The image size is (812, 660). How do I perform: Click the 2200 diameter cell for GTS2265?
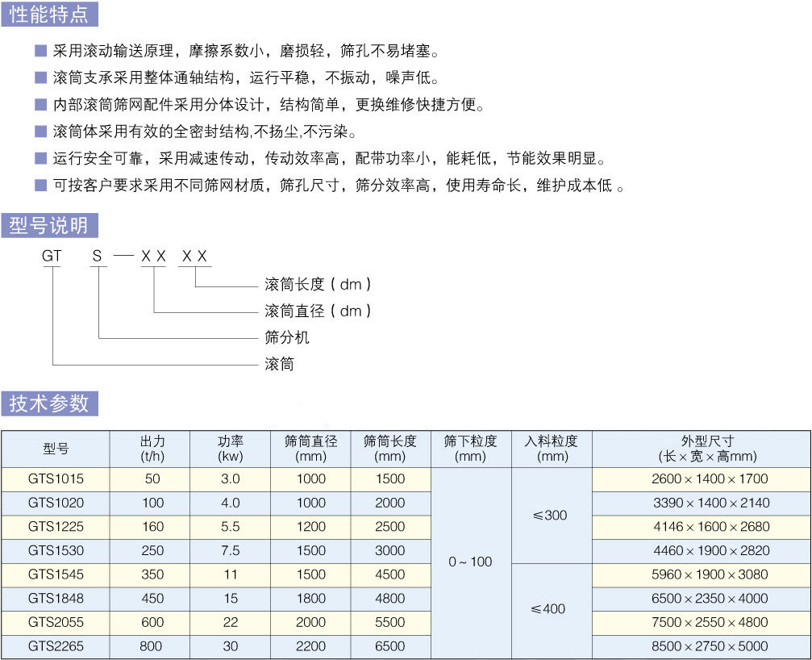coord(310,646)
